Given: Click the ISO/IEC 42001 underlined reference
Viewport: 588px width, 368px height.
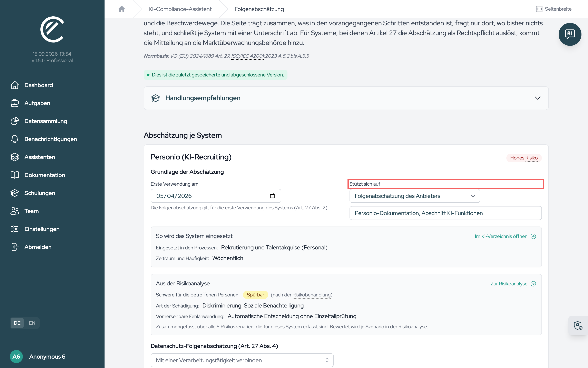Looking at the screenshot, I should 248,56.
